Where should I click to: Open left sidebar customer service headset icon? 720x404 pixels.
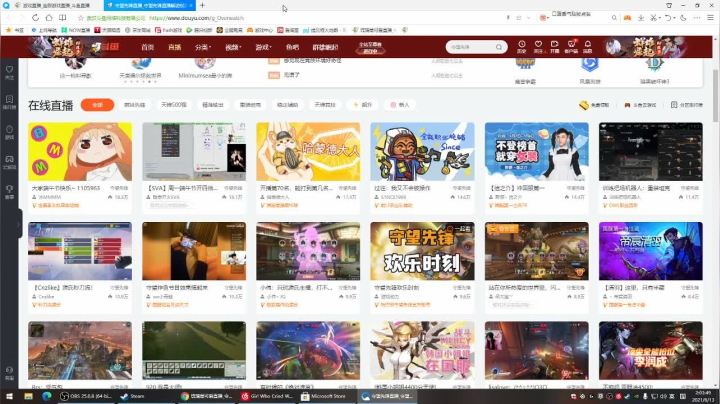click(9, 372)
